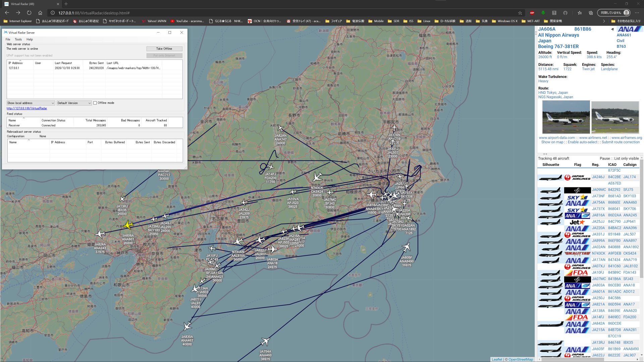Click Enable auto-select link

582,142
